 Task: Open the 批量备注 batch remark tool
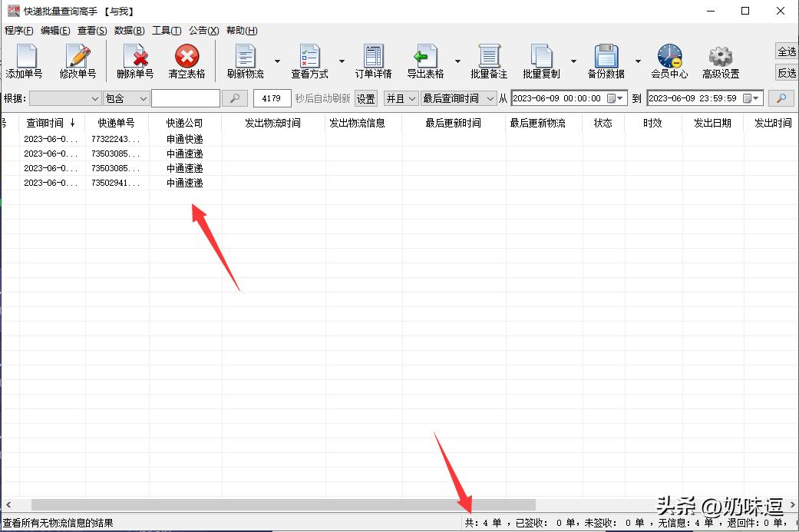(489, 61)
